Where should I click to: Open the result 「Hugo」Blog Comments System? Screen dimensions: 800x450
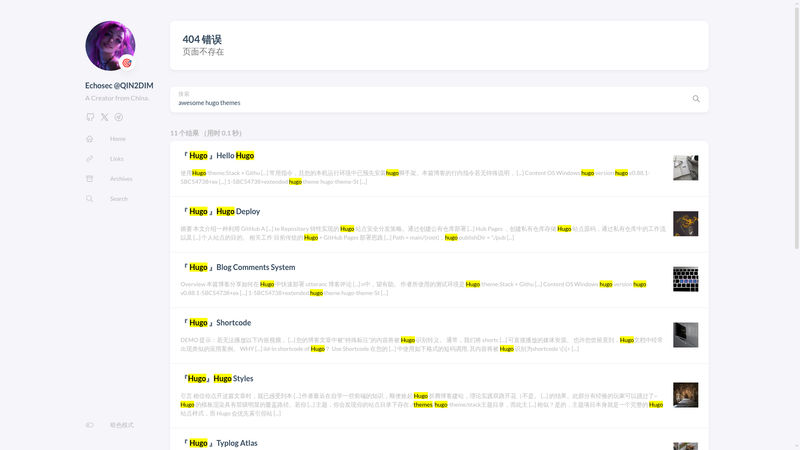(238, 267)
